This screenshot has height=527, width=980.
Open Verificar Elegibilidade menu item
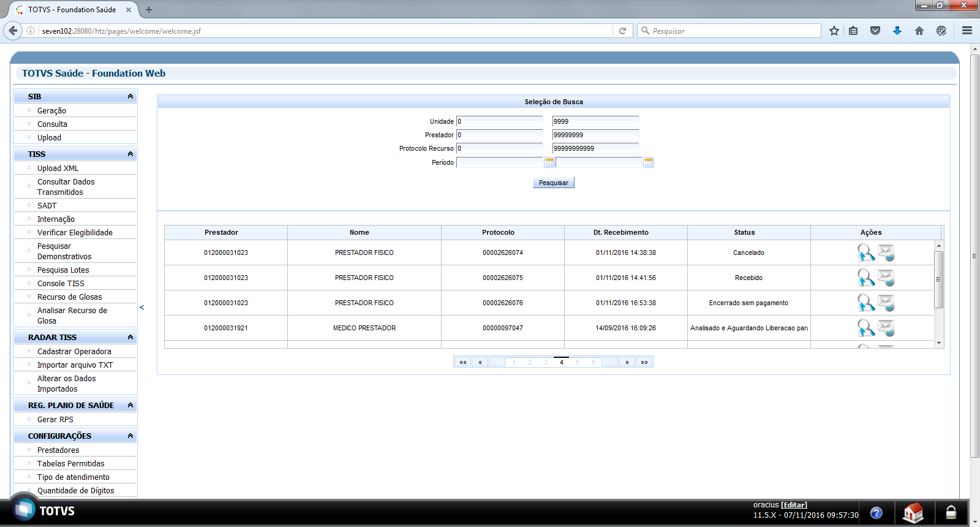(x=75, y=233)
